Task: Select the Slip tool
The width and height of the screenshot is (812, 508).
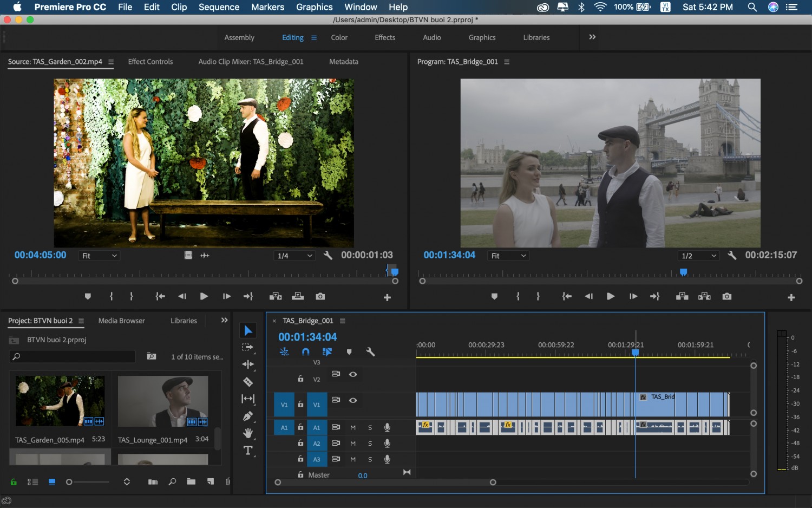Action: pyautogui.click(x=248, y=399)
